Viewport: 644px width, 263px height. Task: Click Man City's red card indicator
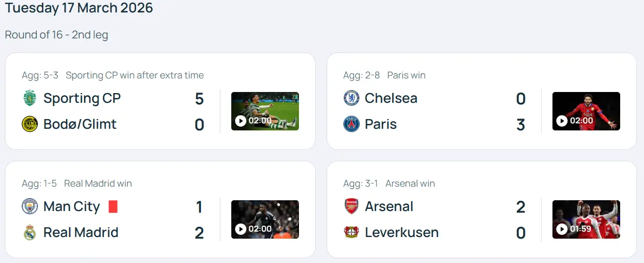pos(113,206)
